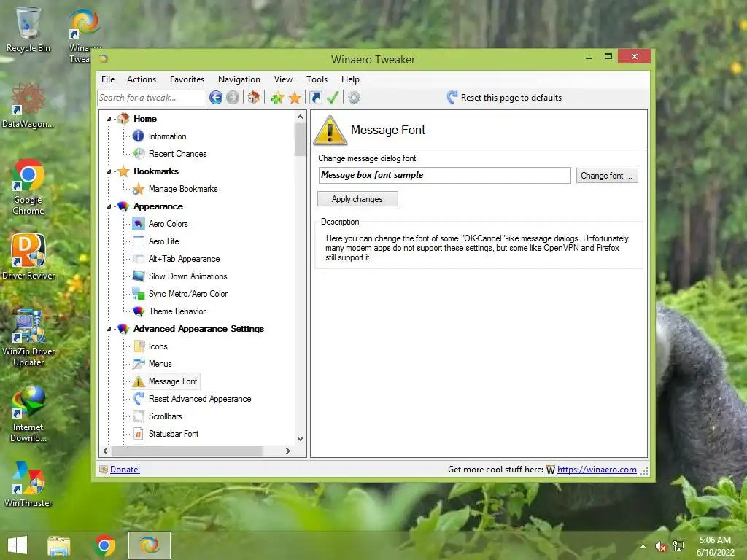Open the Actions menu
This screenshot has width=747, height=560.
(x=142, y=79)
